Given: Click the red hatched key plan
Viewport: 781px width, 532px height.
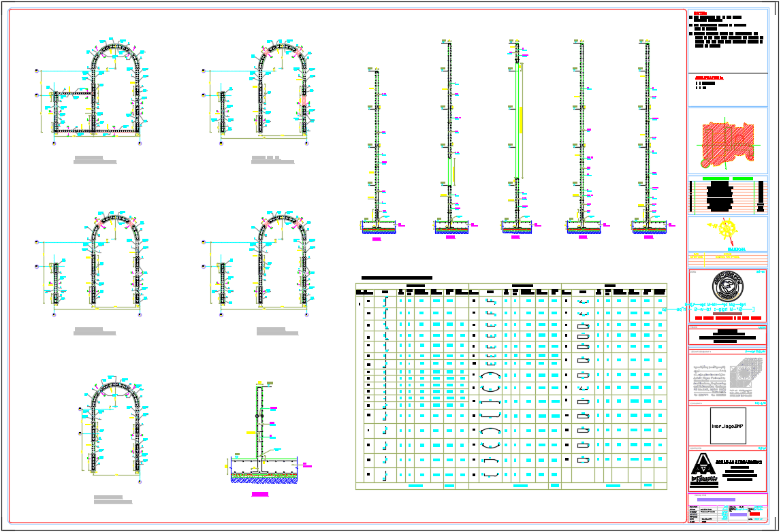Looking at the screenshot, I should [727, 144].
